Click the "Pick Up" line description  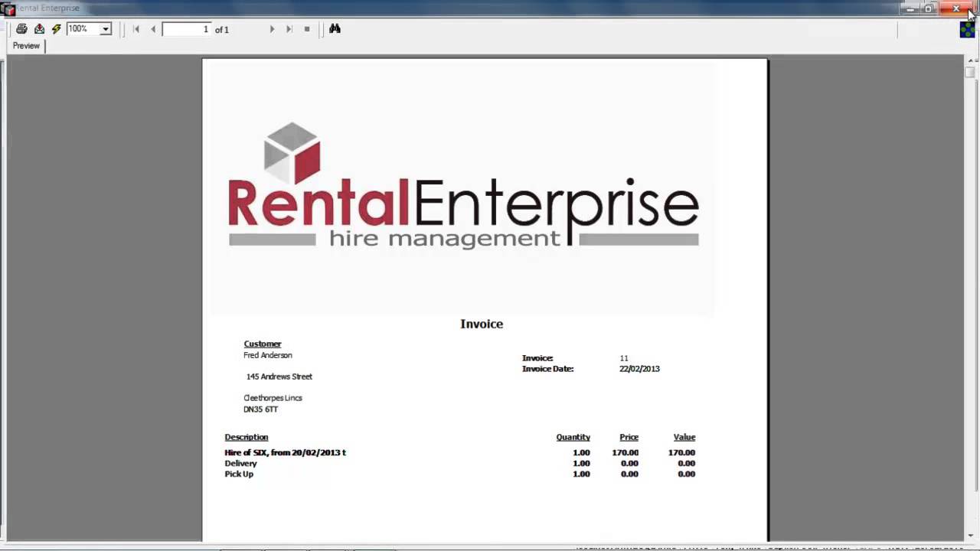(x=239, y=474)
